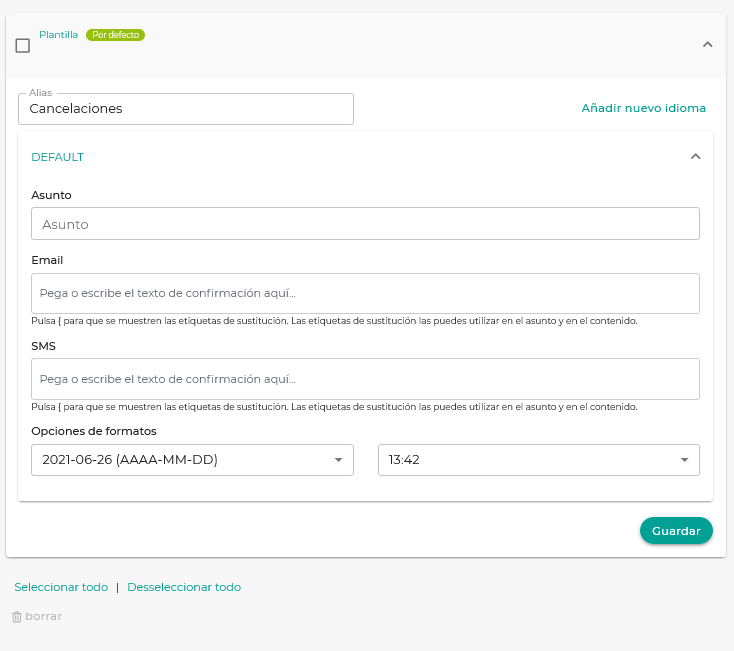Click the arrow icon on time format selector
Screen dimensions: 734x651
click(684, 460)
